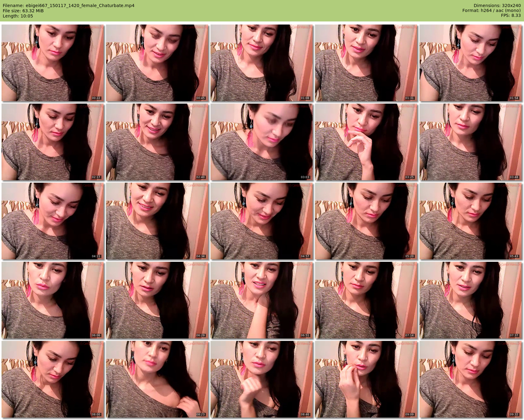Click the thumbnail at 01:08
Image resolution: width=524 pixels, height=420 pixels.
tap(262, 63)
